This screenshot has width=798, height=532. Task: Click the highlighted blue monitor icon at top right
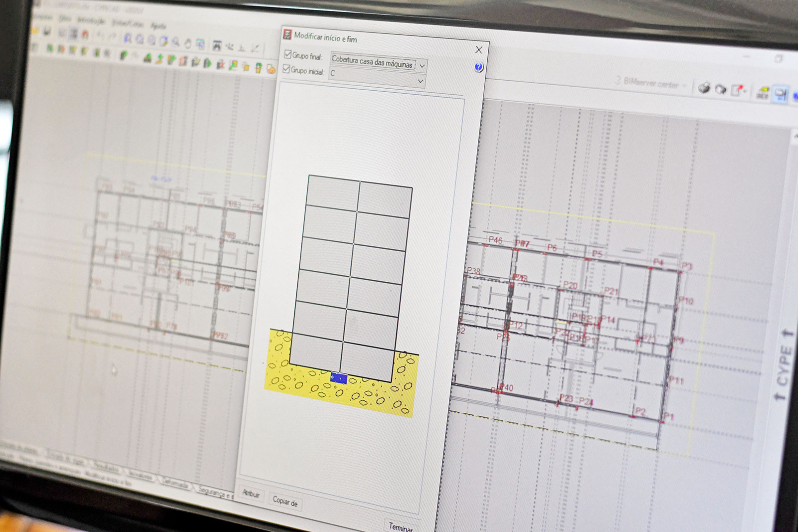(781, 94)
